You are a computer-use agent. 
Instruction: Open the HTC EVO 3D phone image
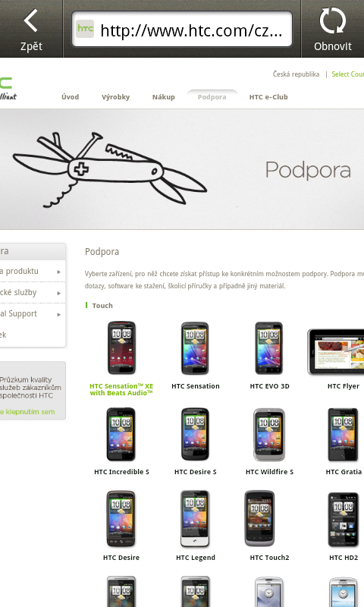(x=269, y=348)
